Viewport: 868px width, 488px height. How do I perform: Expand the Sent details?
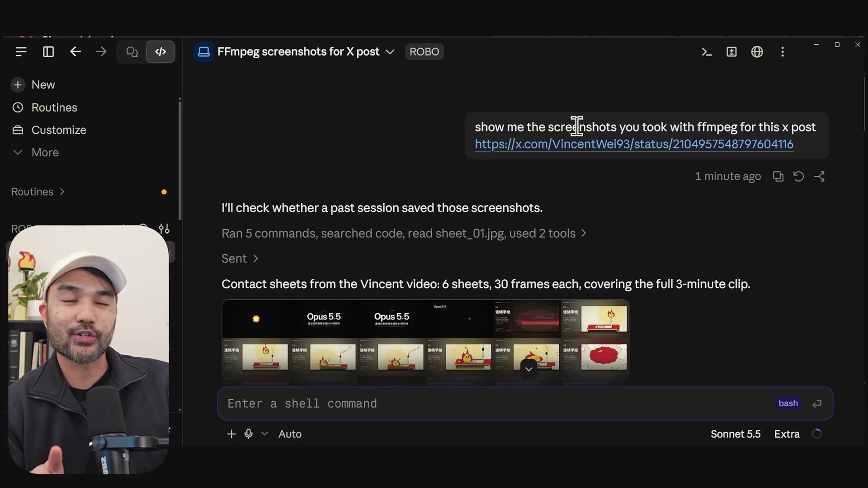point(240,259)
